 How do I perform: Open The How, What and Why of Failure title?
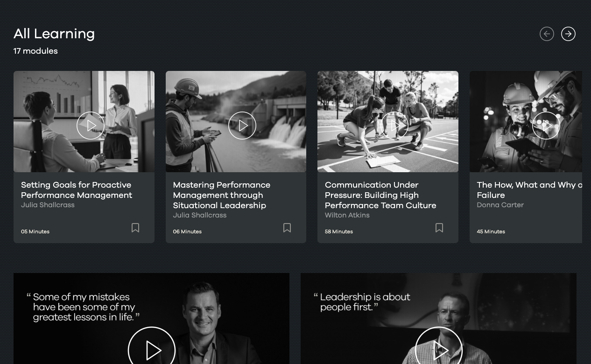point(528,190)
